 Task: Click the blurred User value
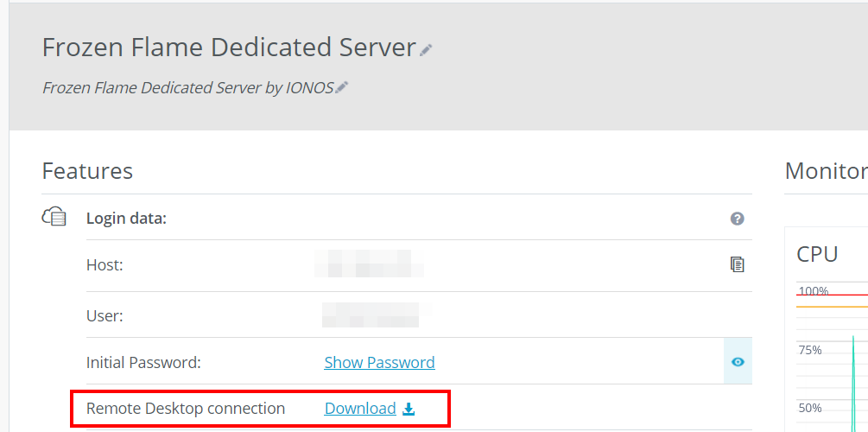(376, 314)
